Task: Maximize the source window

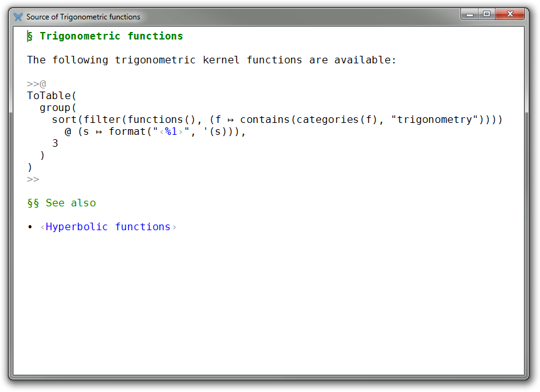Action: (x=487, y=14)
